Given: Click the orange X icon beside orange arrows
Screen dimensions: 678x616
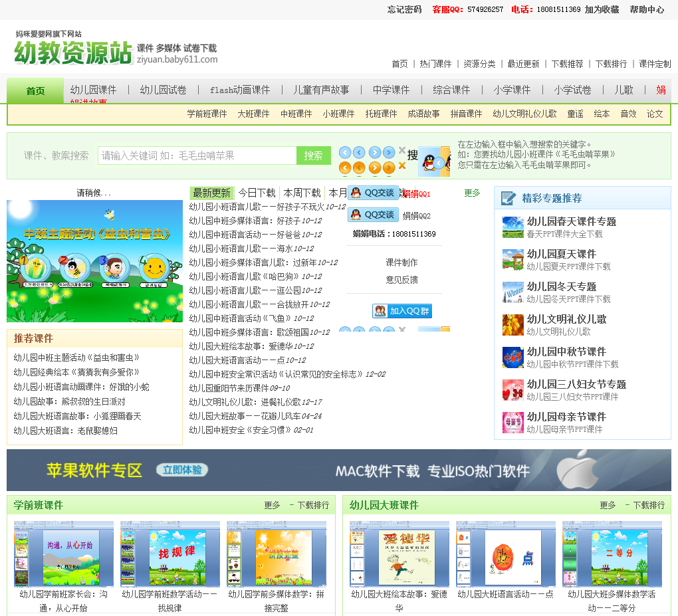Looking at the screenshot, I should tap(402, 165).
